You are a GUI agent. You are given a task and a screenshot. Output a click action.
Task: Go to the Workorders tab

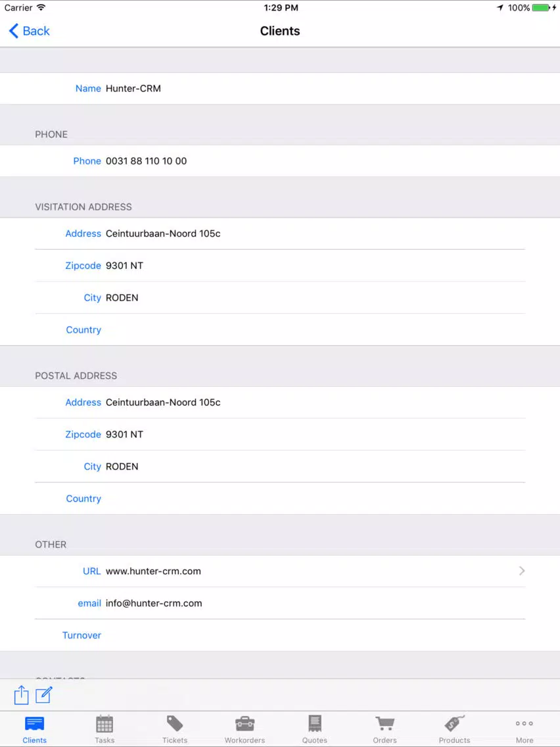(x=245, y=730)
